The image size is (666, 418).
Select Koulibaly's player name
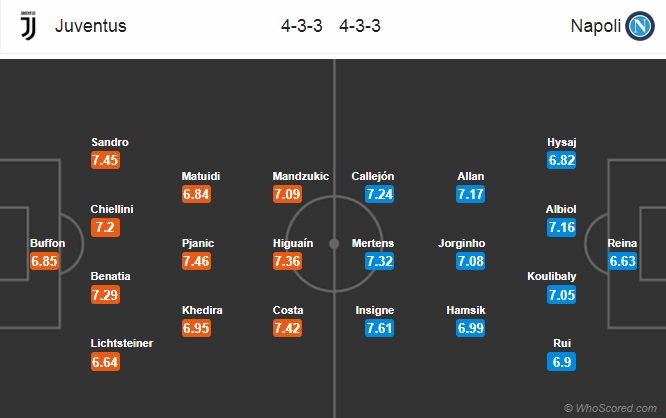551,276
